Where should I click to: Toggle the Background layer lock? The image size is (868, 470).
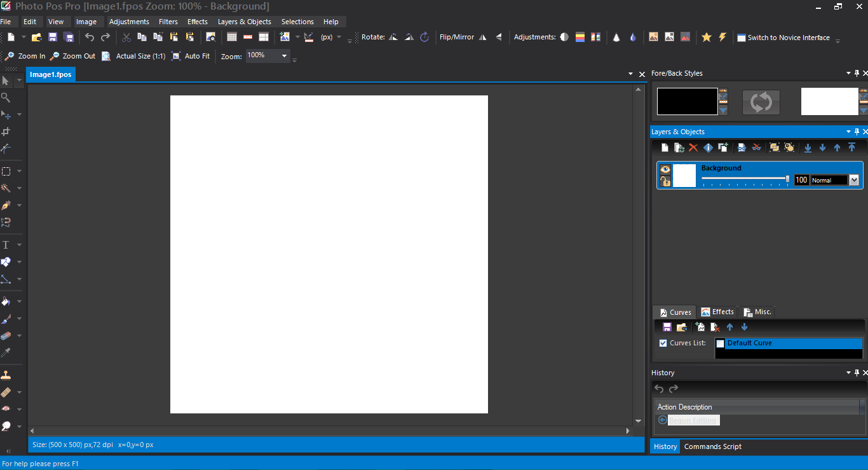tap(665, 181)
